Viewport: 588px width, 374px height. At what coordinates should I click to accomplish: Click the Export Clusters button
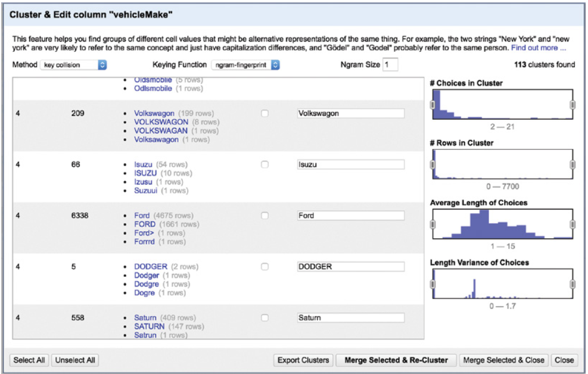click(303, 360)
